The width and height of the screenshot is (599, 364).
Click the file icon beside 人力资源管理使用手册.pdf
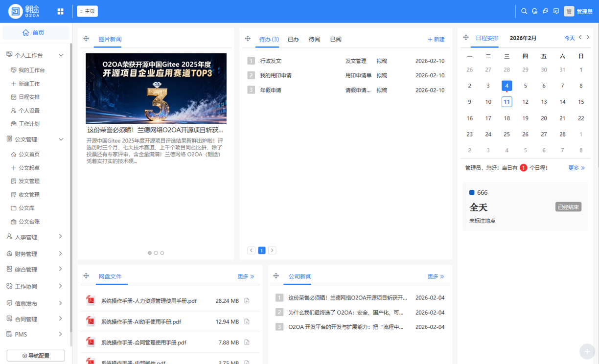pyautogui.click(x=247, y=301)
